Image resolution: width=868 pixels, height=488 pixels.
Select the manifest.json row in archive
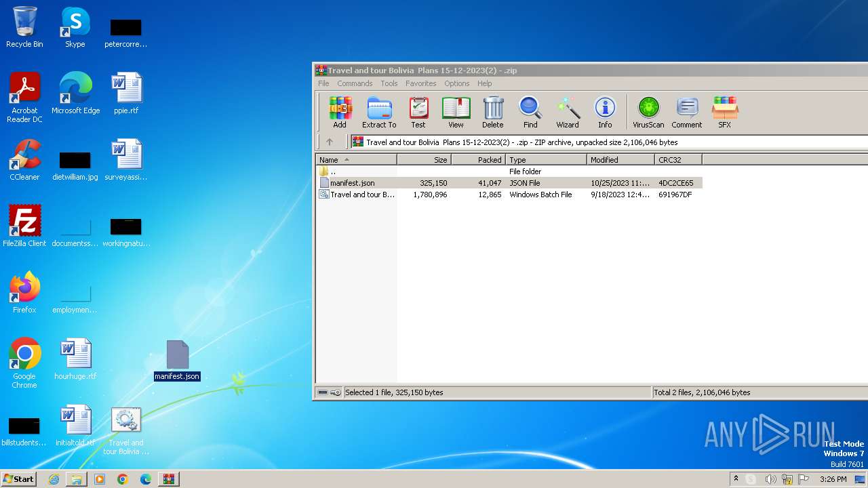point(509,183)
